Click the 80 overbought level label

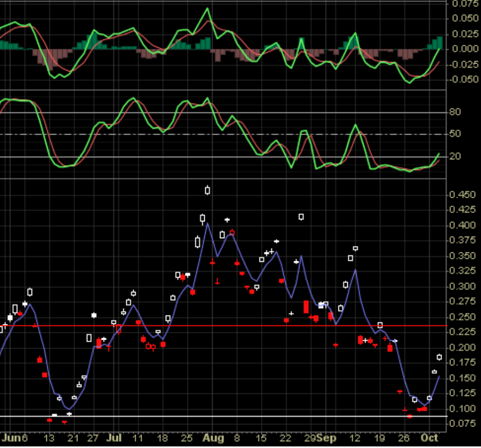click(455, 112)
